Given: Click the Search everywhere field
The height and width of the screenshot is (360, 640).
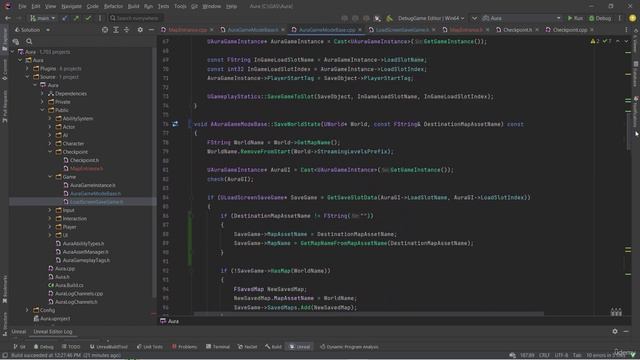Looking at the screenshot, I should (136, 18).
